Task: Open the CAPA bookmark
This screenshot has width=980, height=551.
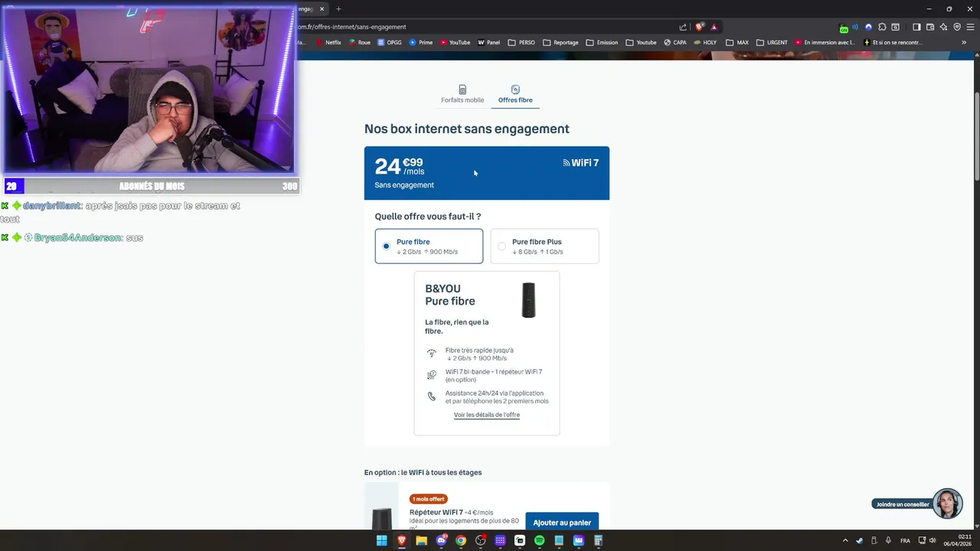Action: [x=675, y=43]
